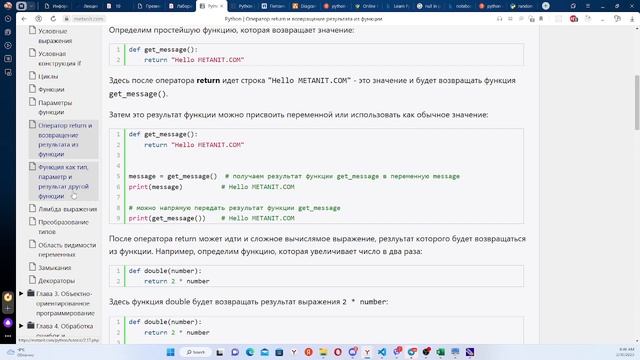
Task: Open the chat app icon on taskbar
Action: pos(235,352)
